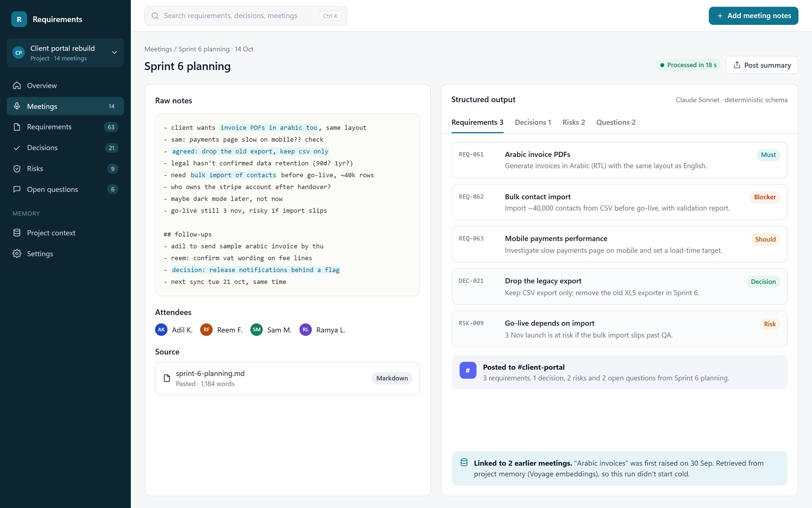Click Add meeting notes button

(753, 16)
